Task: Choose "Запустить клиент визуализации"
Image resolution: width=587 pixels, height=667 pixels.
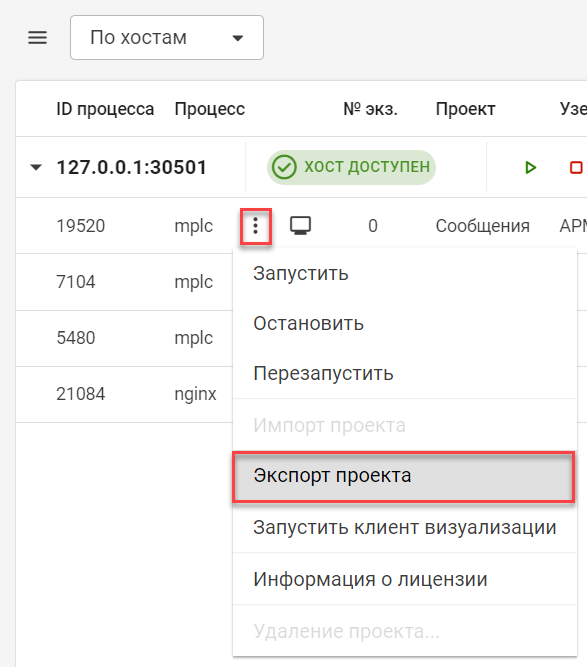Action: coord(405,528)
